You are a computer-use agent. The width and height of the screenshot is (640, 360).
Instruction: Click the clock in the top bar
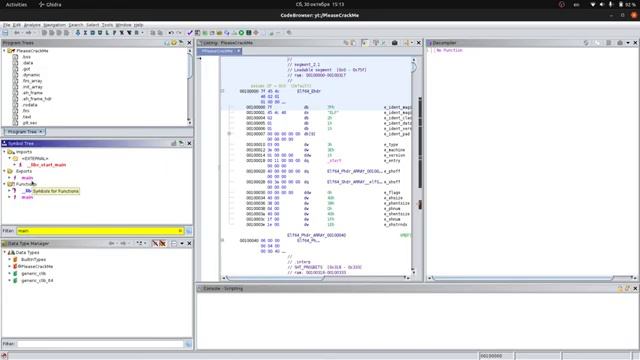[x=320, y=4]
